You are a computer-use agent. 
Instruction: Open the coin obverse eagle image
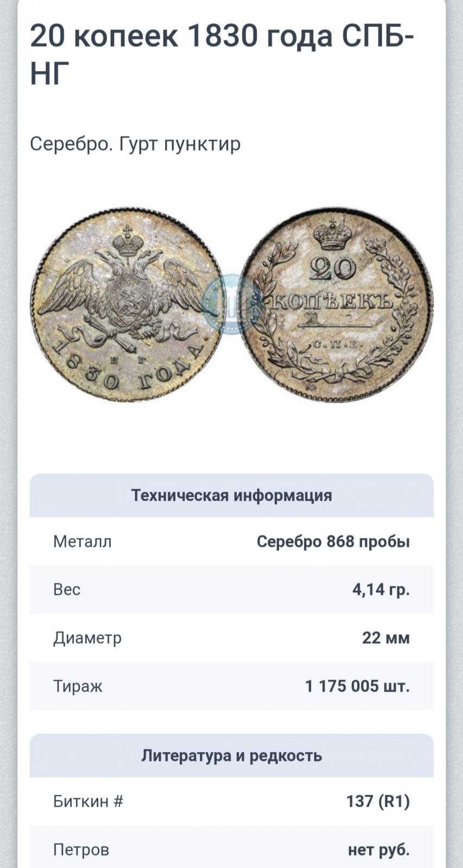coord(126,304)
